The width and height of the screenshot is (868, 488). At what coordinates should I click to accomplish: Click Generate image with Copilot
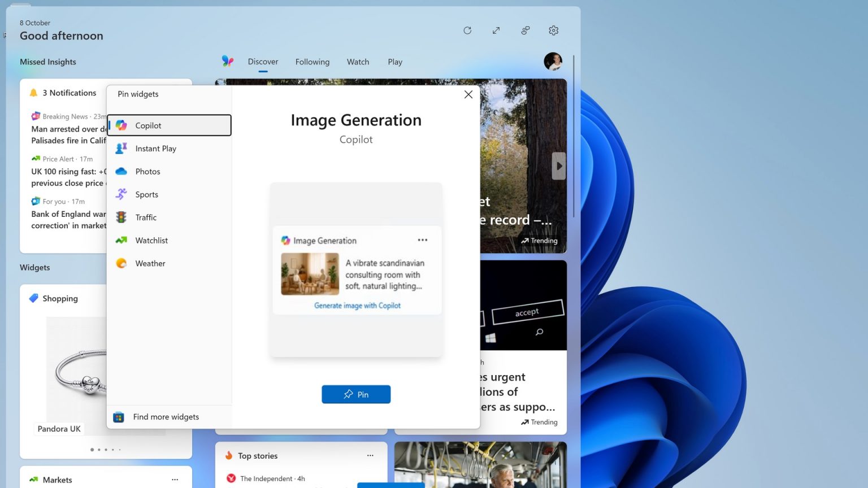tap(357, 305)
